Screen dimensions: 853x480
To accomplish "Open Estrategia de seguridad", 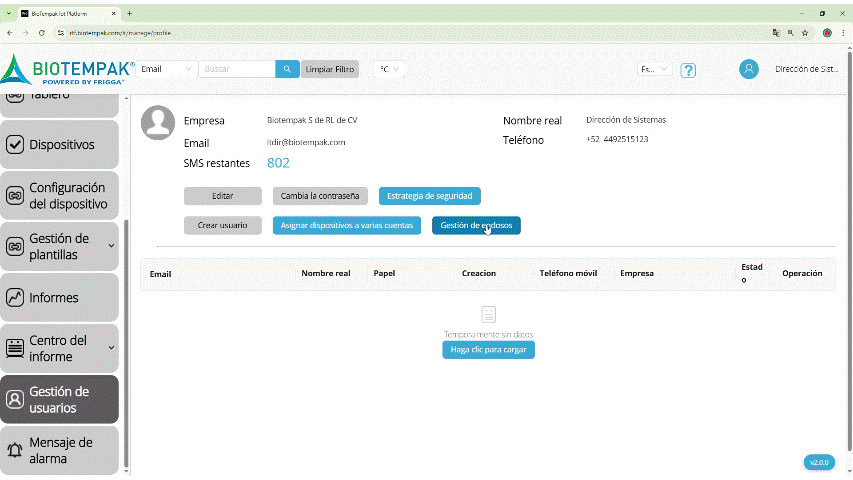I will pyautogui.click(x=430, y=196).
